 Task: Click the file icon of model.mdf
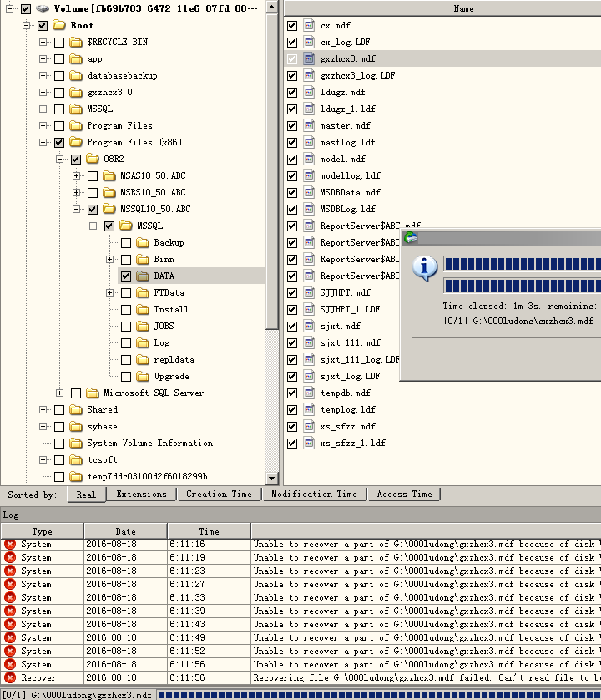[309, 159]
